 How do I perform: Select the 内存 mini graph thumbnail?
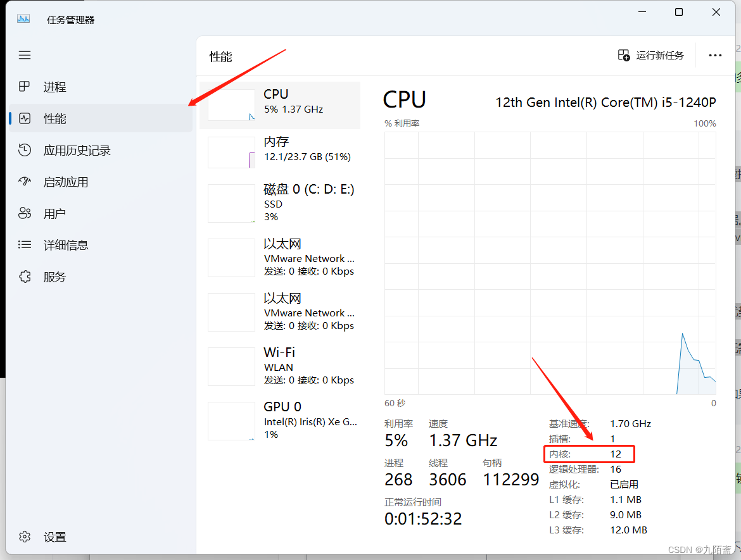(232, 152)
